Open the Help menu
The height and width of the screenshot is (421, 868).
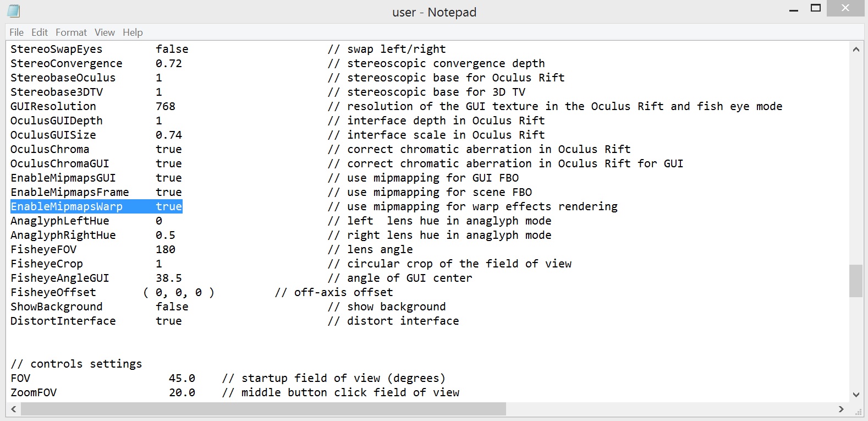(x=133, y=32)
